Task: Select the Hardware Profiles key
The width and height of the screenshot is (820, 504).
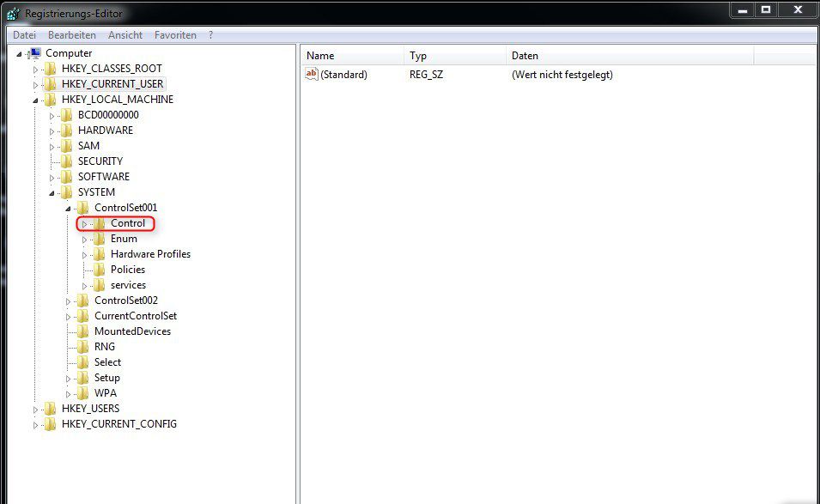Action: 150,254
